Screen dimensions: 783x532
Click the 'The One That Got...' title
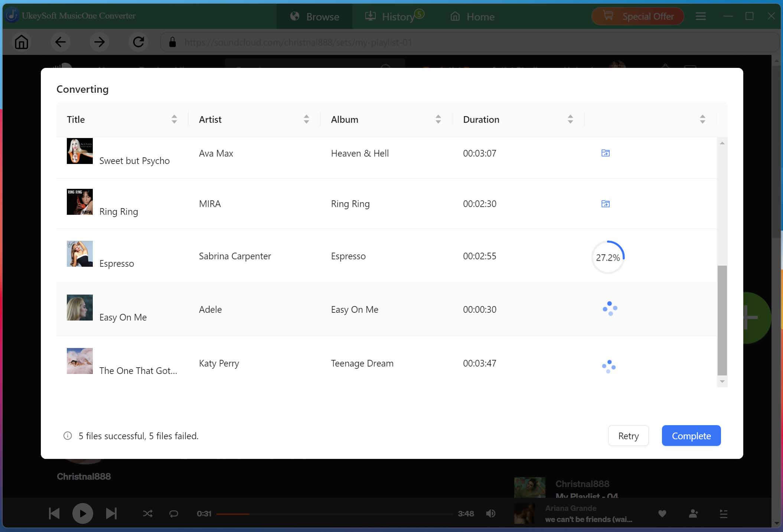coord(138,371)
